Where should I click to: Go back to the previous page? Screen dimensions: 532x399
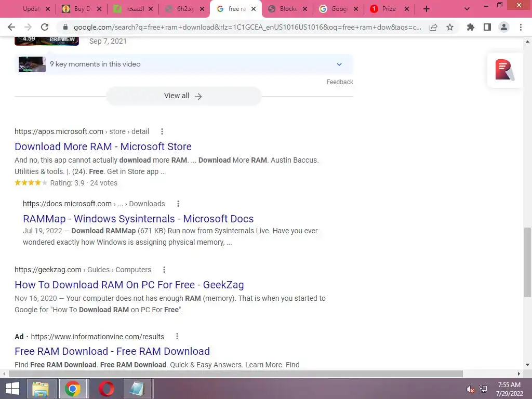[11, 27]
